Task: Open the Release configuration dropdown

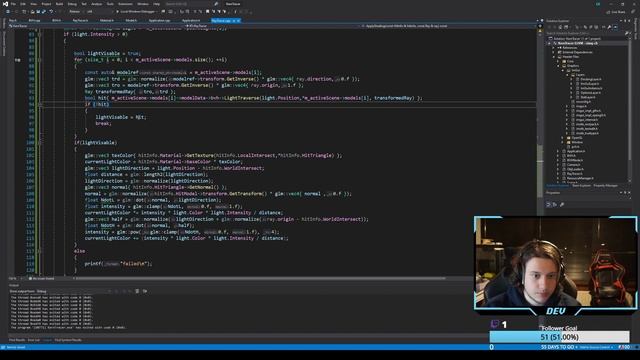Action: click(x=76, y=12)
